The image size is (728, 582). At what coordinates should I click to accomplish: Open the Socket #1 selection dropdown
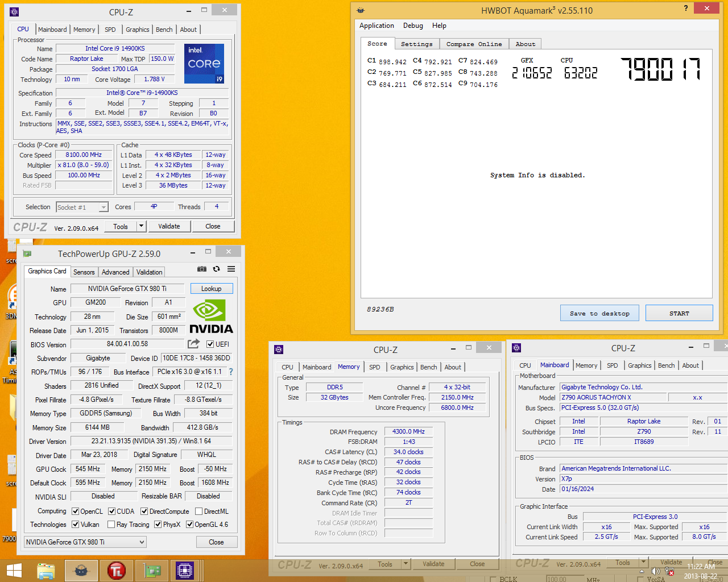click(x=82, y=207)
